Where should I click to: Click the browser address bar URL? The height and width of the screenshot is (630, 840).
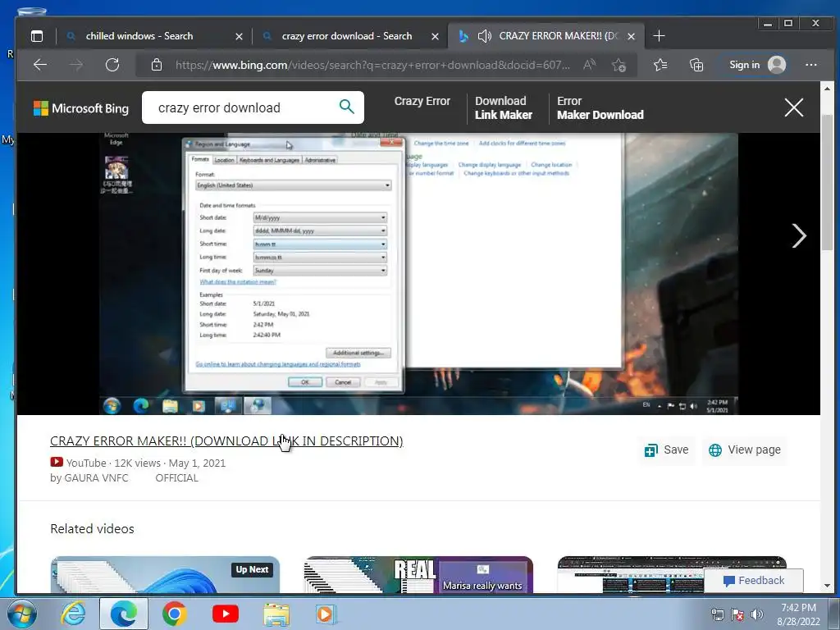pyautogui.click(x=372, y=66)
